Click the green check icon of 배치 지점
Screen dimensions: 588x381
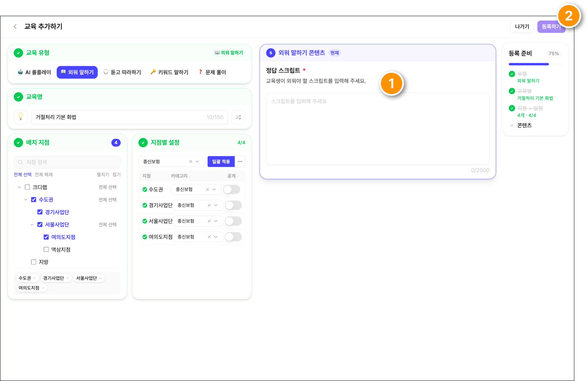tap(18, 142)
